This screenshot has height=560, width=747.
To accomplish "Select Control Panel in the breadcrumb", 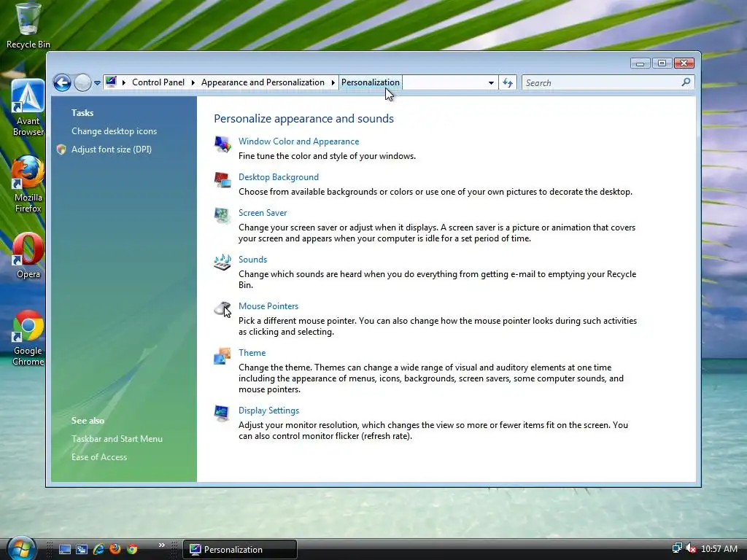I will click(x=158, y=82).
